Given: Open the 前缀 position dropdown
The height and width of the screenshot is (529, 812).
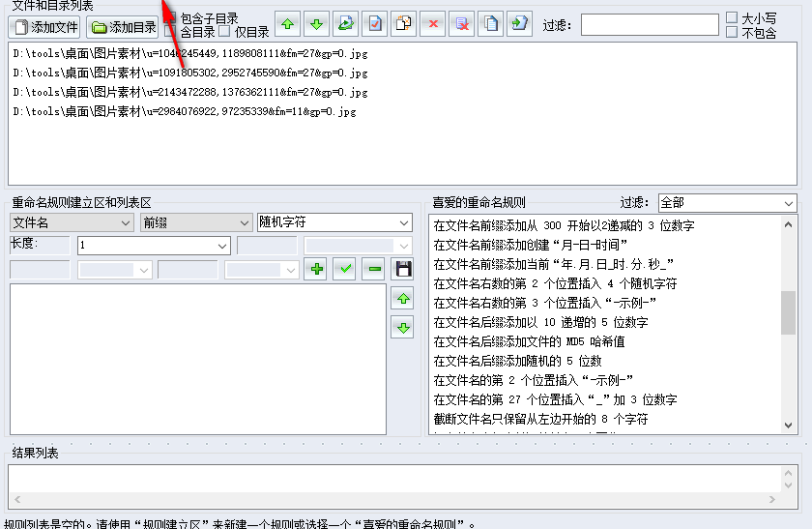Looking at the screenshot, I should tap(195, 222).
